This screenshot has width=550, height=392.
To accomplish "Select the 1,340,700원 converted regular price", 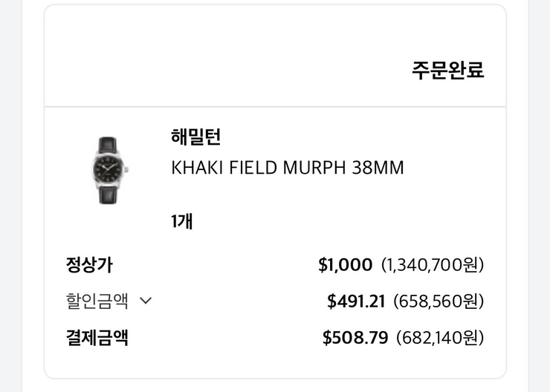I will tap(433, 265).
